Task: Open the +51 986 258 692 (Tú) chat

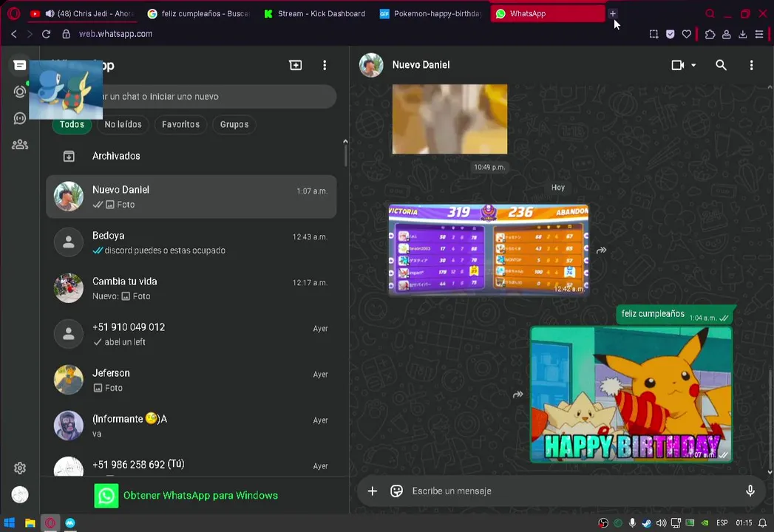Action: point(191,464)
